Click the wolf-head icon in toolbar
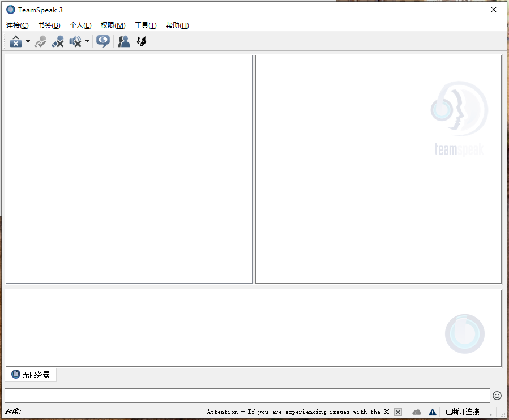This screenshot has width=509, height=420. (x=142, y=41)
